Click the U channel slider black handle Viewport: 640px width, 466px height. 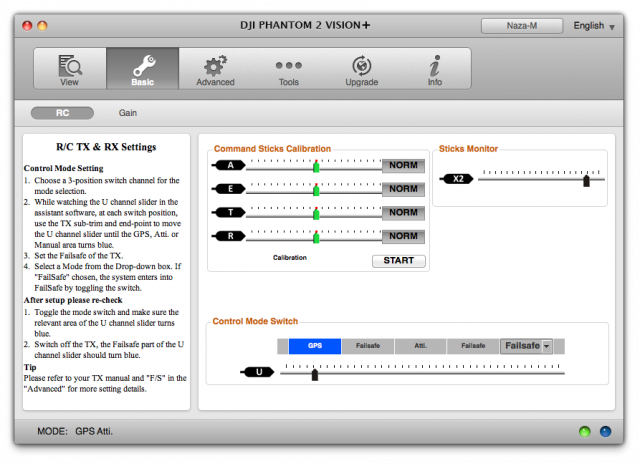point(315,375)
